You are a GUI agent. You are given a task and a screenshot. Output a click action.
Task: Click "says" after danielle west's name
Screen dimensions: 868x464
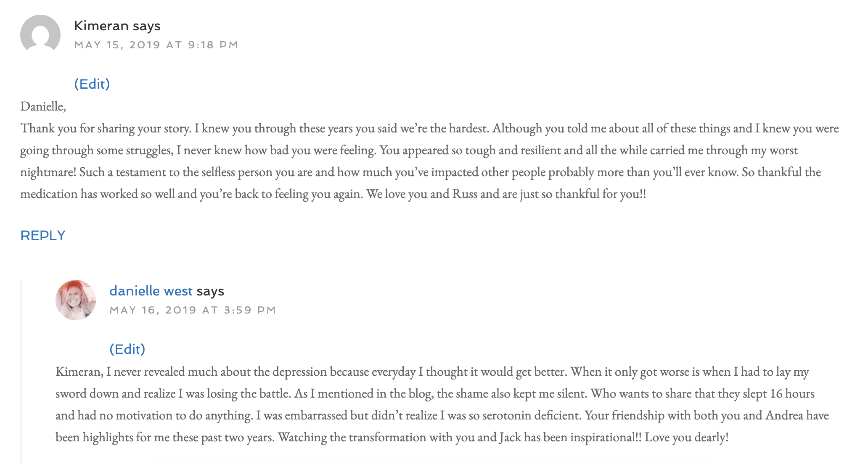tap(210, 291)
